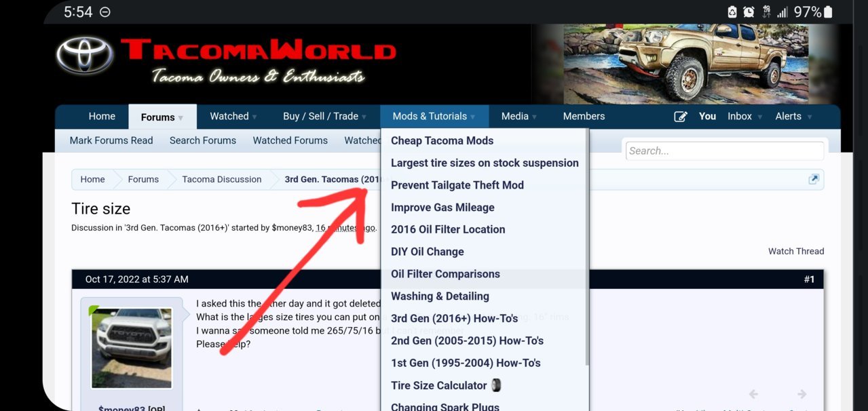This screenshot has width=868, height=411.
Task: Open the Watched tab
Action: [229, 117]
